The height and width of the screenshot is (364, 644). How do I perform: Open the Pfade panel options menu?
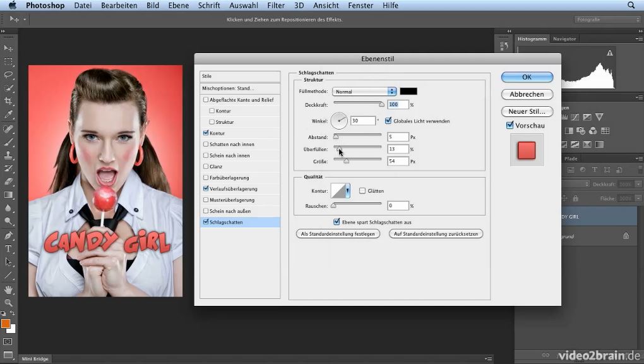(639, 159)
